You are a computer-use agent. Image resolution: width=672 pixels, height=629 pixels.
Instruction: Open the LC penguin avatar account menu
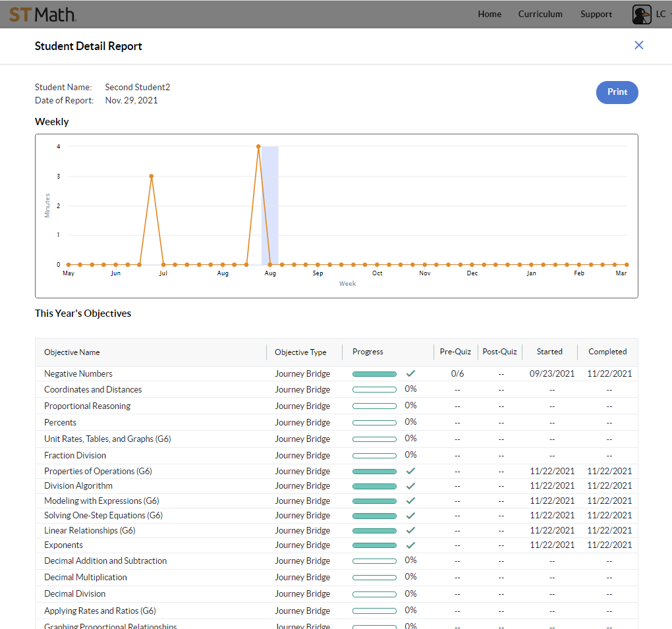pyautogui.click(x=641, y=14)
